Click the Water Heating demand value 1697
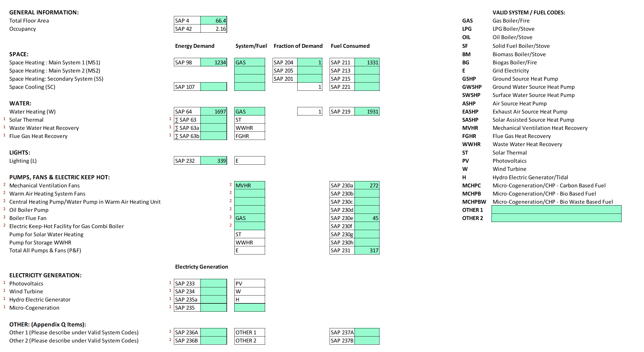The image size is (644, 352). (x=213, y=112)
